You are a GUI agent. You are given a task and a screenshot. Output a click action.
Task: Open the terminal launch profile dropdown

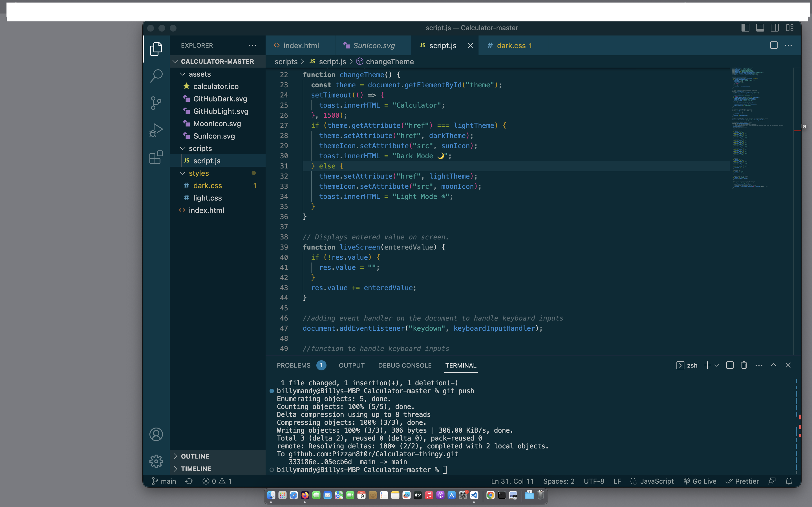point(717,365)
